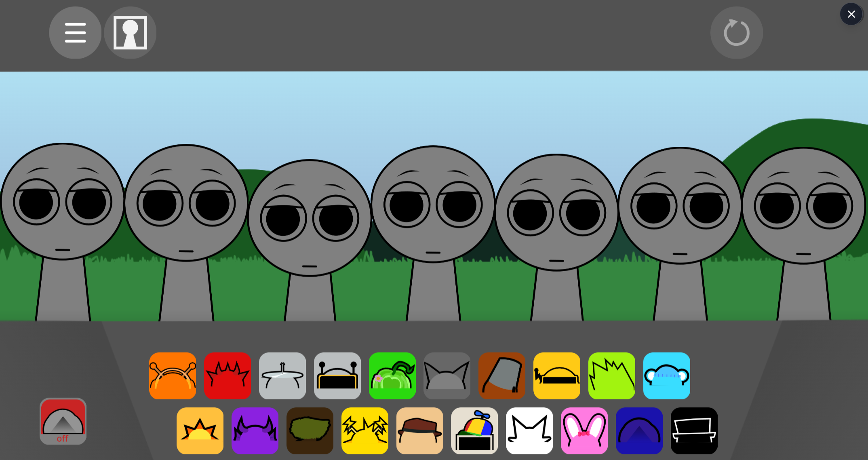Pick the brown bucket hat icon
The height and width of the screenshot is (460, 868).
502,376
